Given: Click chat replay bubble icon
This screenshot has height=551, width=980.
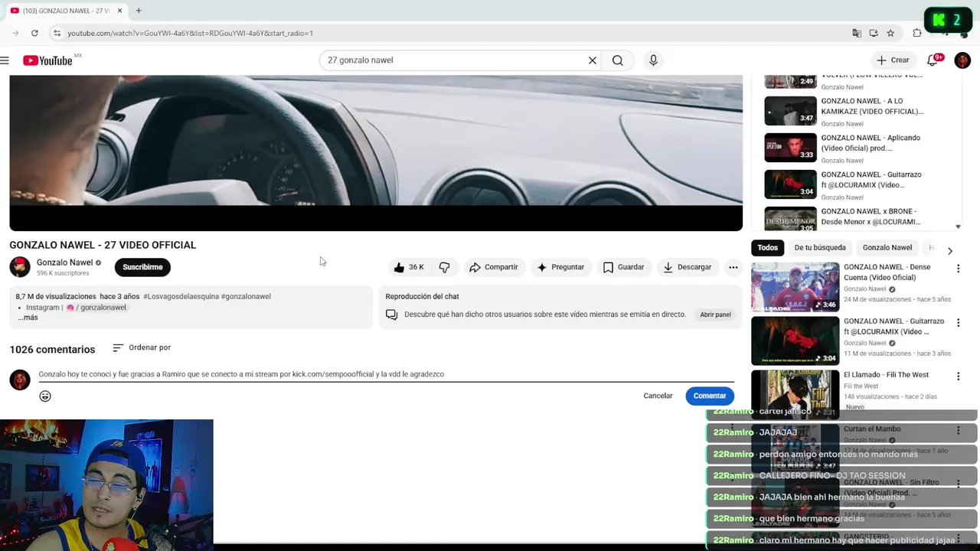Looking at the screenshot, I should [x=391, y=315].
